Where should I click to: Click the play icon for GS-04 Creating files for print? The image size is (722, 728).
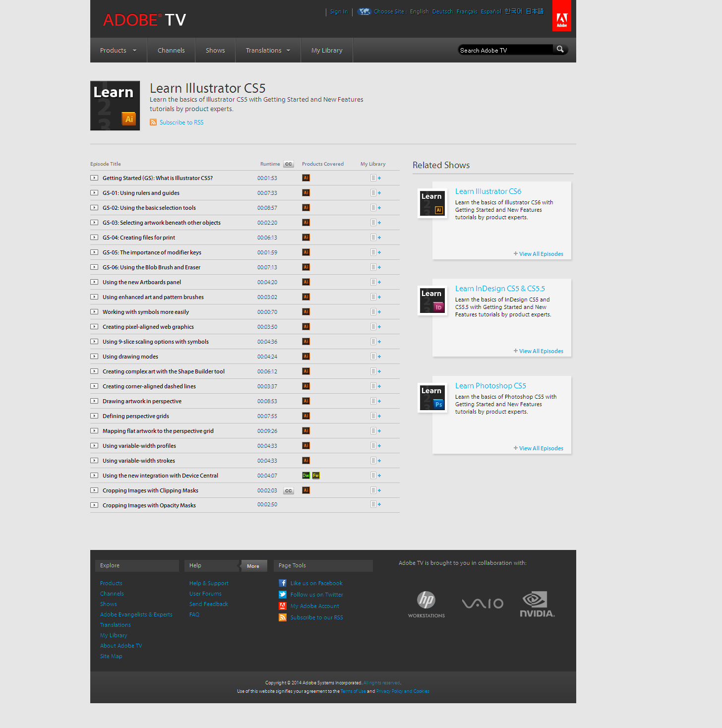[x=94, y=237]
